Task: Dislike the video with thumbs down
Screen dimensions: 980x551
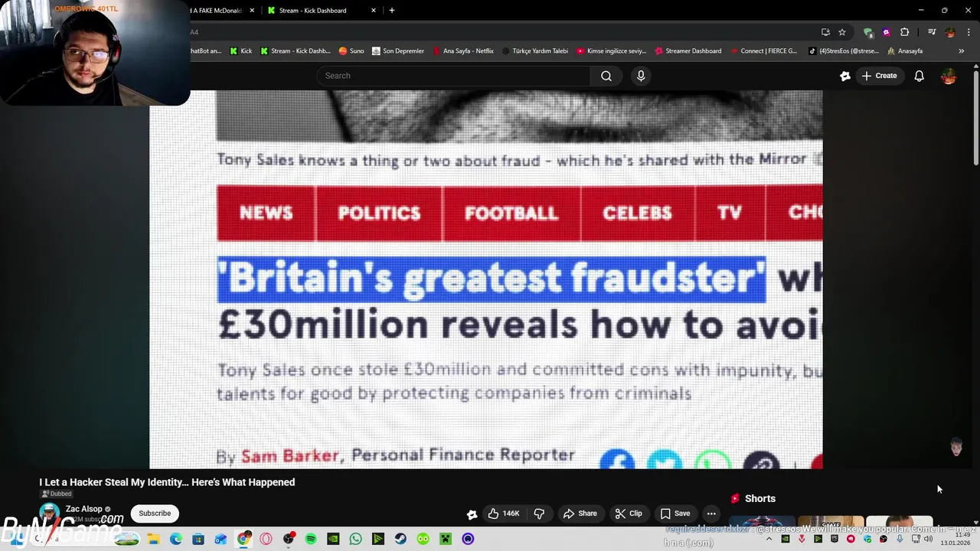Action: [539, 514]
